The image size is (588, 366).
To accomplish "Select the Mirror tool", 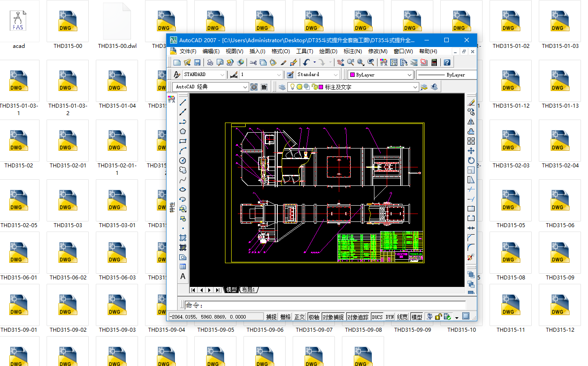I will coord(471,122).
